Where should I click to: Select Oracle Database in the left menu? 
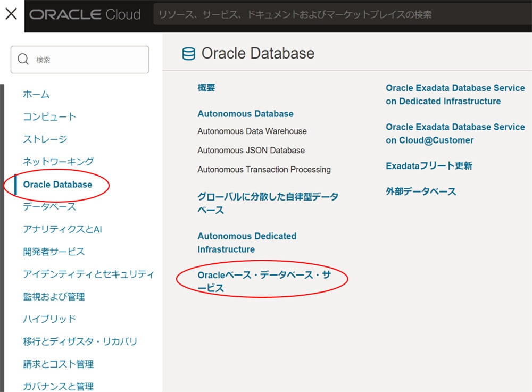pos(57,185)
